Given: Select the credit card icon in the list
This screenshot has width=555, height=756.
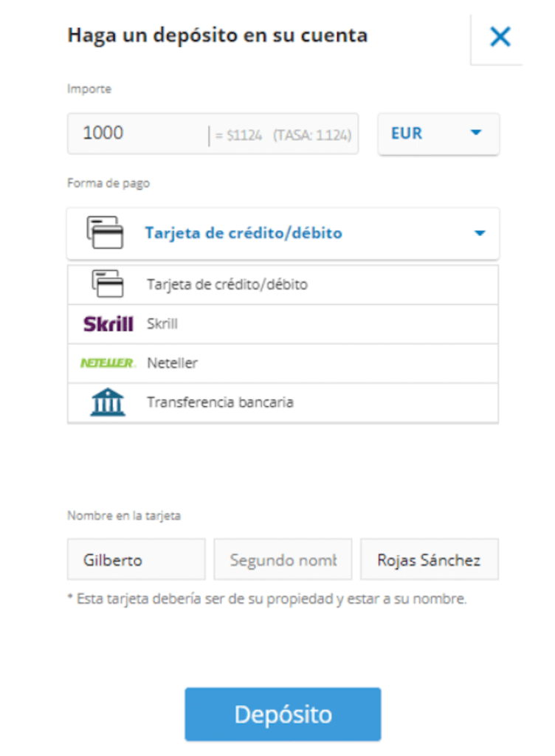Looking at the screenshot, I should coord(106,283).
